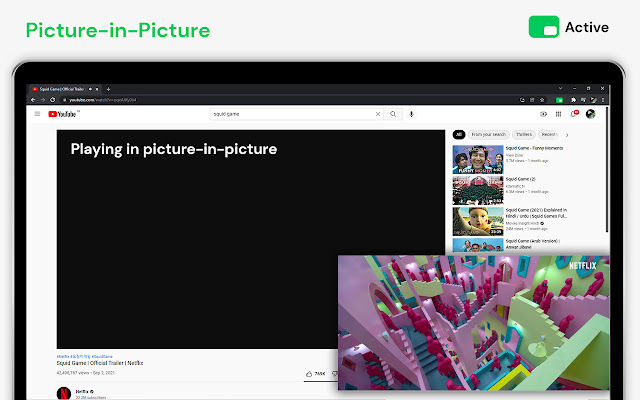The height and width of the screenshot is (400, 640).
Task: Click the magnifier search button
Action: coord(393,114)
